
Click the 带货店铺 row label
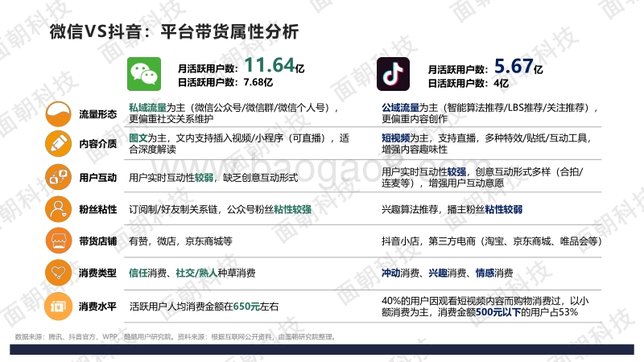point(97,241)
